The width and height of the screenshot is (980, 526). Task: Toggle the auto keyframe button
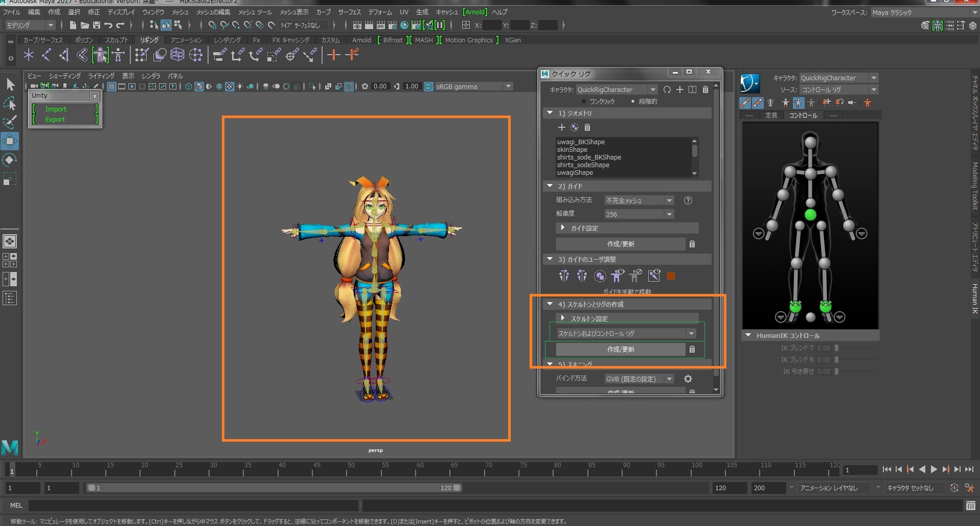(954, 488)
